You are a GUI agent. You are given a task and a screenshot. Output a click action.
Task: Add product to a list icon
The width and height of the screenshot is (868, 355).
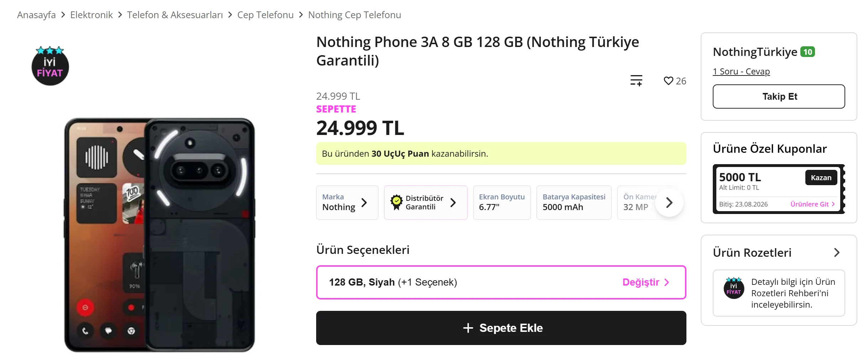pos(636,80)
